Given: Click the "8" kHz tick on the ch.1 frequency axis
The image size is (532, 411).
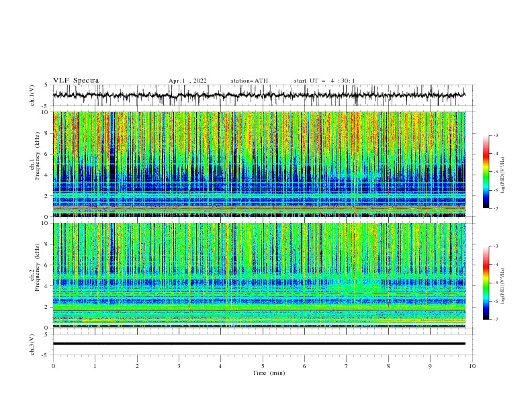Looking at the screenshot, I should (48, 133).
